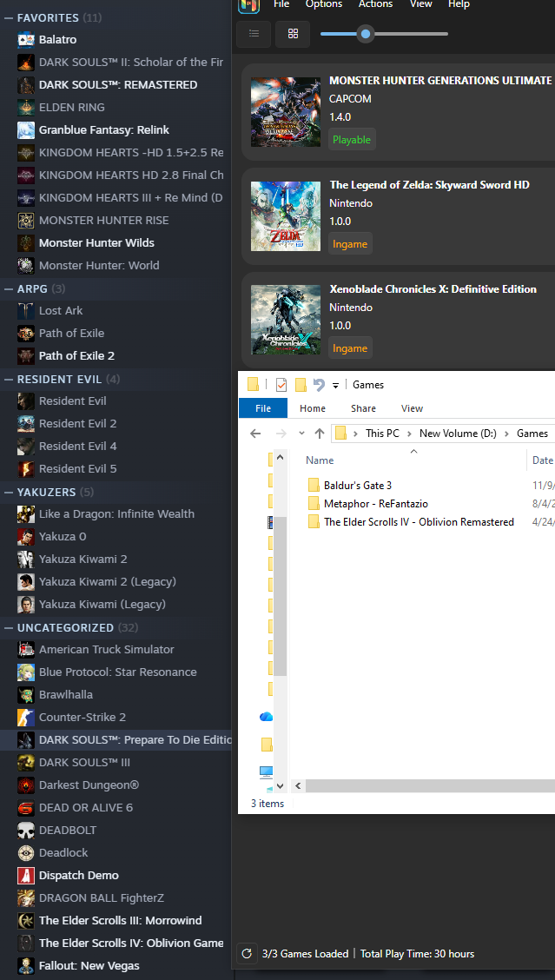Click the Undo icon in Explorer title bar

[x=319, y=384]
